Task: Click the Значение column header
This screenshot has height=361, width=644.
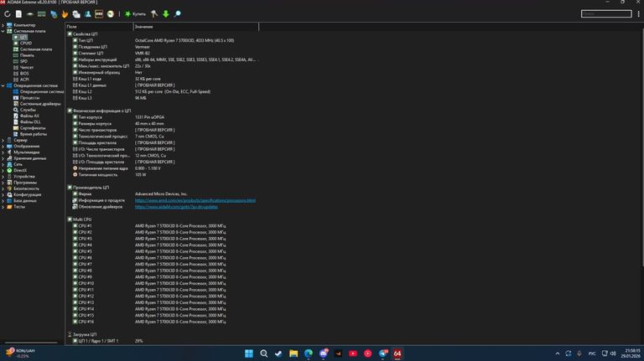Action: (x=196, y=27)
